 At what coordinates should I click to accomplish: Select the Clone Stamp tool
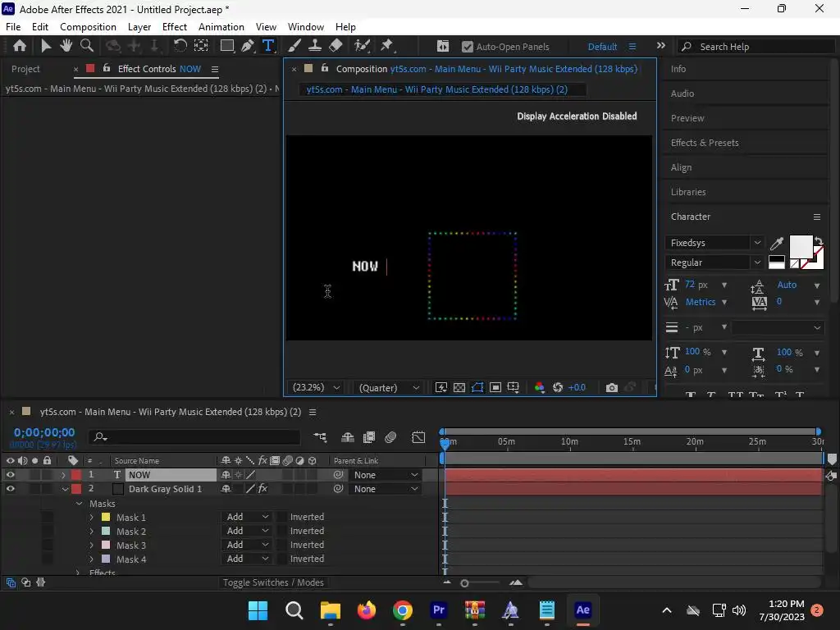314,46
